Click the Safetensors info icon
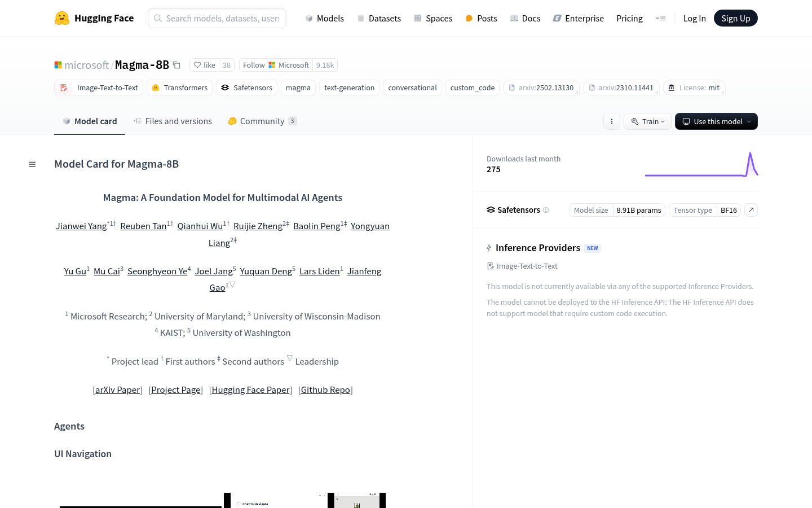812x508 pixels. 546,210
